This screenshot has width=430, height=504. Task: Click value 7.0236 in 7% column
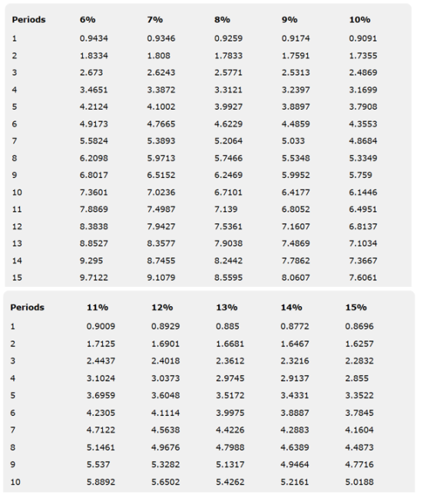(161, 193)
